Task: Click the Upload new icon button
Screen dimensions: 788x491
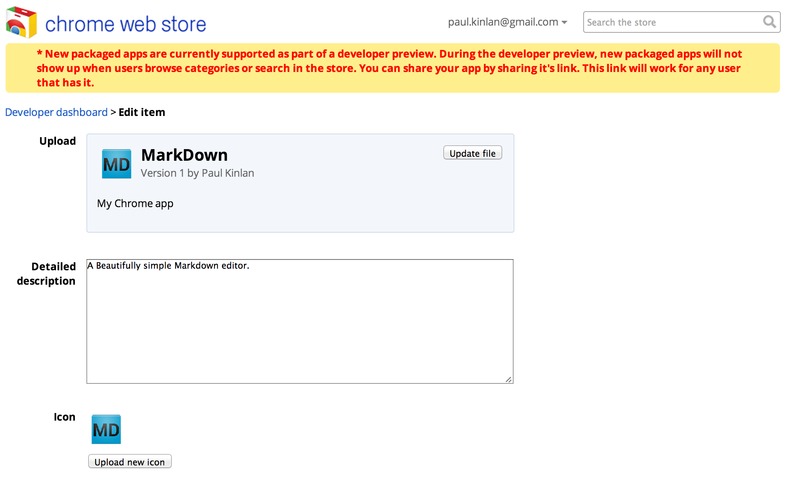Action: (x=130, y=461)
